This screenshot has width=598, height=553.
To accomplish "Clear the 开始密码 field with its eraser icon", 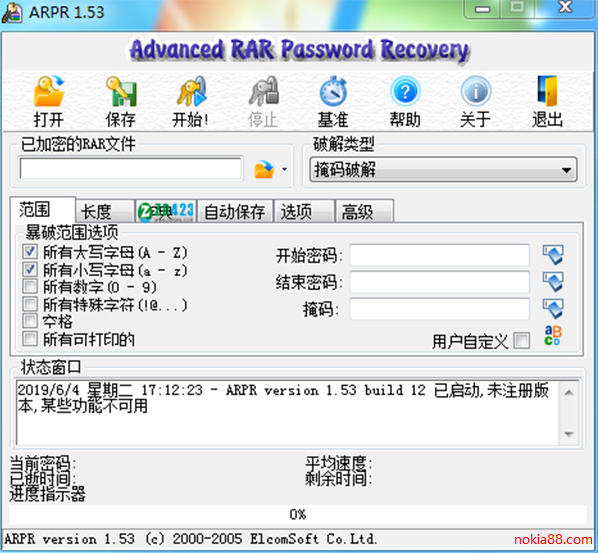I will click(553, 255).
